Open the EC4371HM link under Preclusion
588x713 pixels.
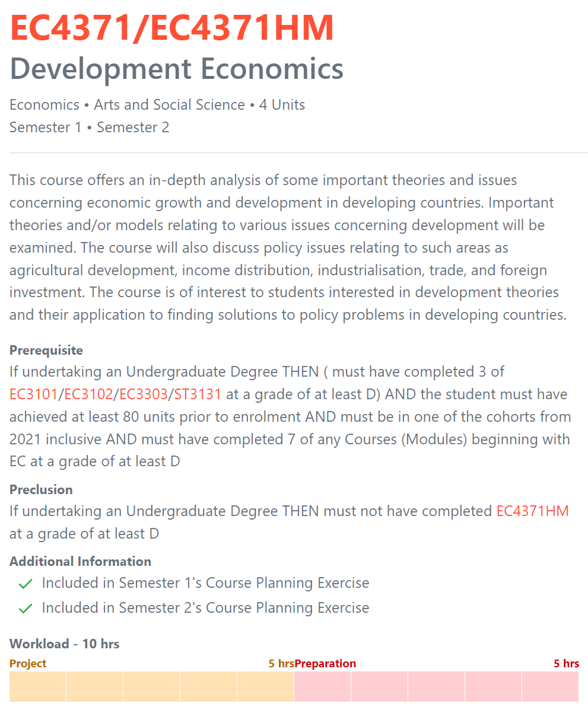[x=532, y=511]
